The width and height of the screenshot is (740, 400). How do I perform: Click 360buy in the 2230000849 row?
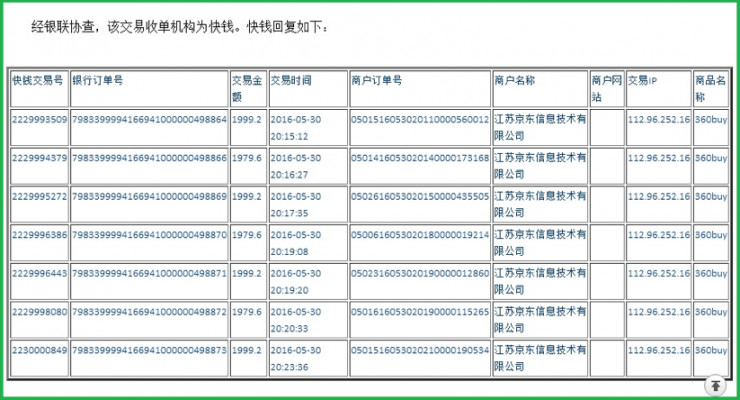711,350
